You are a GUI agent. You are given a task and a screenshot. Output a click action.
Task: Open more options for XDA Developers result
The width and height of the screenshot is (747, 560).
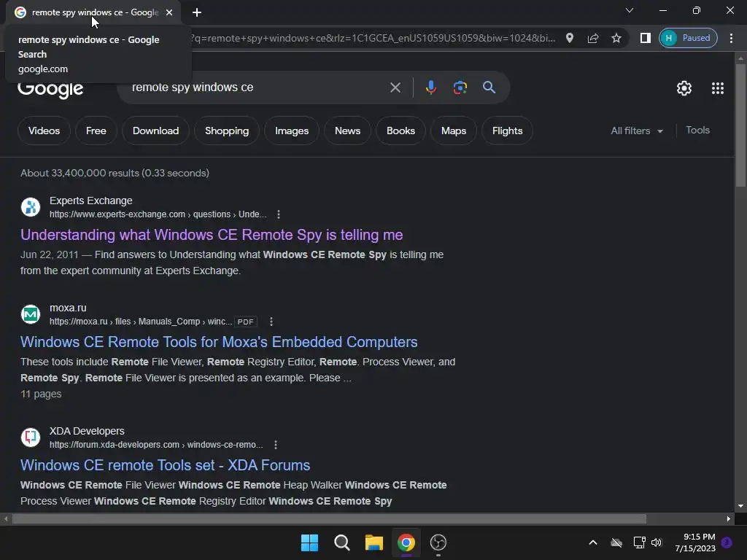pyautogui.click(x=275, y=445)
